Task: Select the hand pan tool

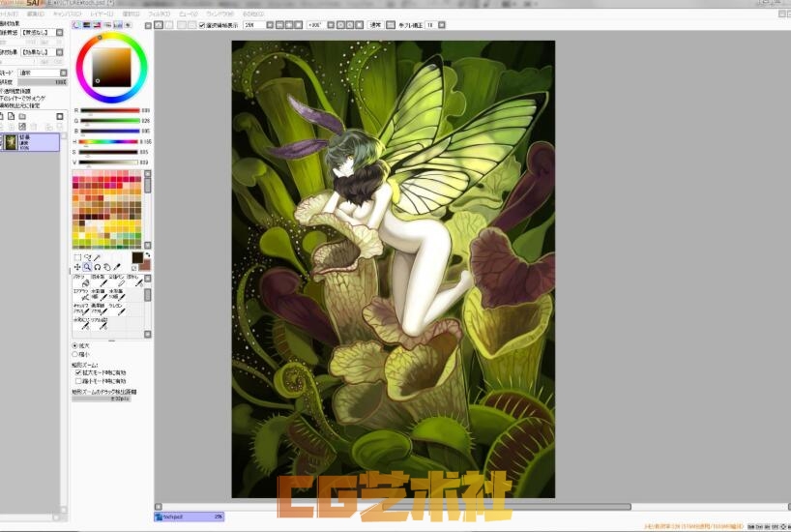Action: click(x=107, y=267)
